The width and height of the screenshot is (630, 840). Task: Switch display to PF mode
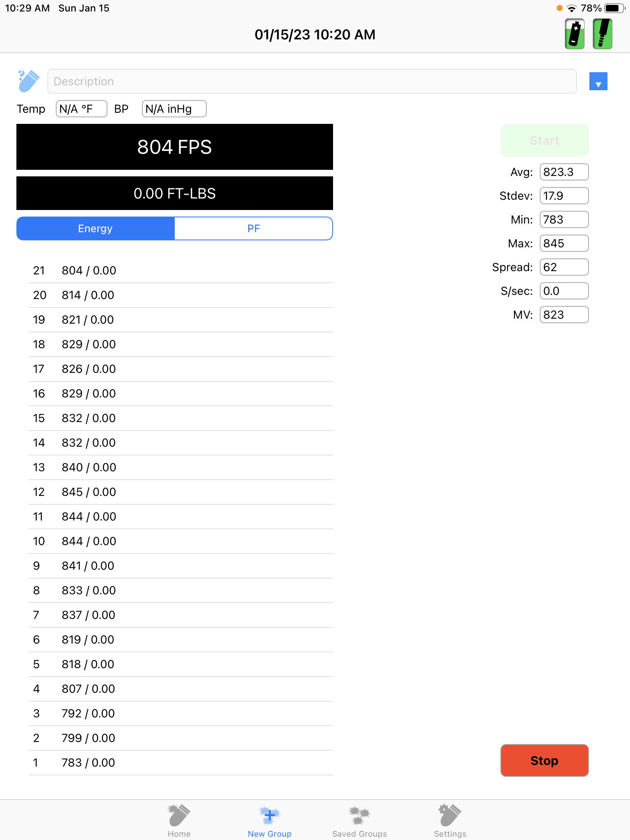coord(253,228)
